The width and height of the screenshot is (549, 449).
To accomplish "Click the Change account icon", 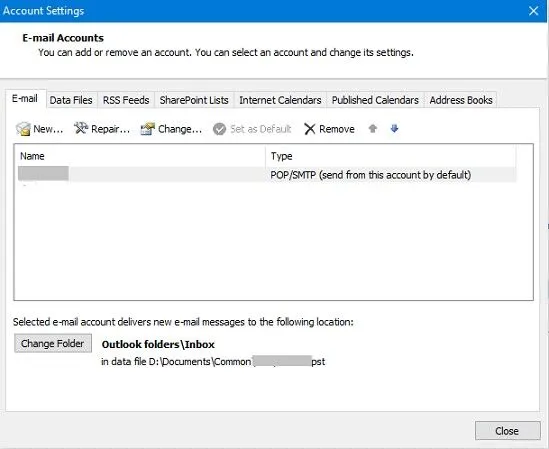I will point(147,129).
